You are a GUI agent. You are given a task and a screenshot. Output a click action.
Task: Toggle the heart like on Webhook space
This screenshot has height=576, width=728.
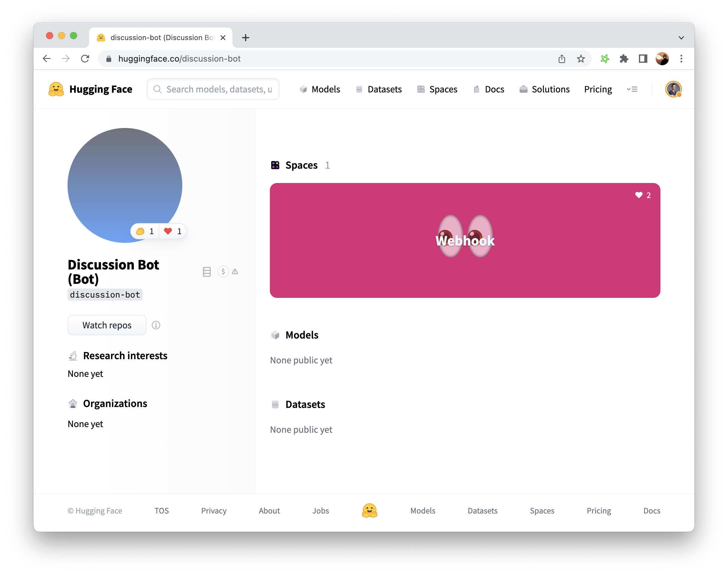[638, 195]
